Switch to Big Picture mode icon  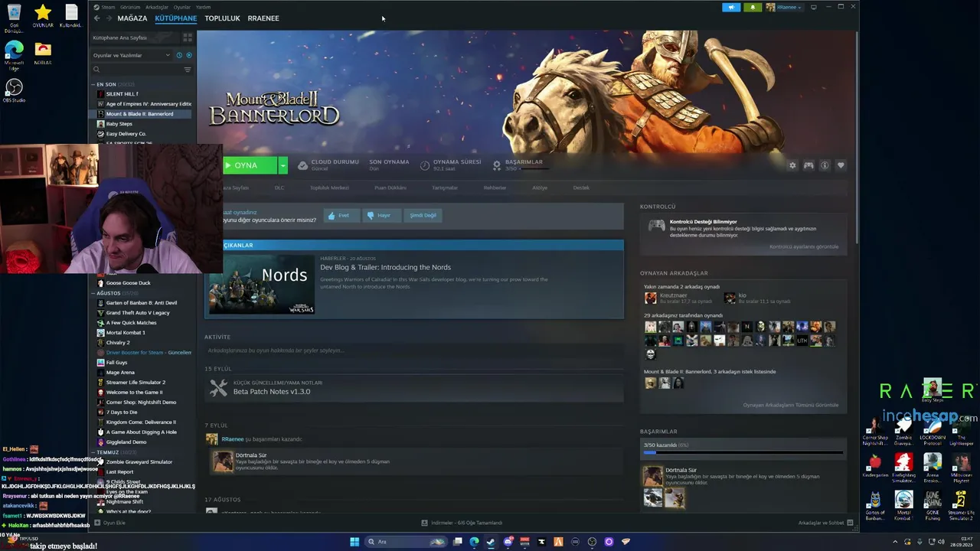pos(813,7)
